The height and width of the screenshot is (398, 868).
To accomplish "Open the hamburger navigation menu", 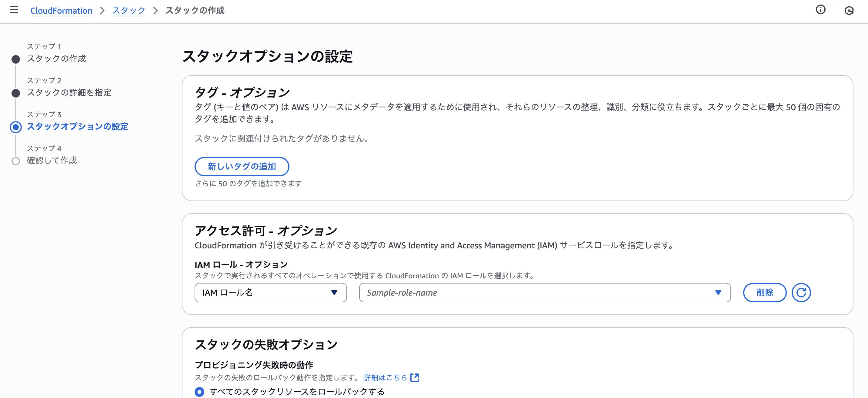I will 14,10.
